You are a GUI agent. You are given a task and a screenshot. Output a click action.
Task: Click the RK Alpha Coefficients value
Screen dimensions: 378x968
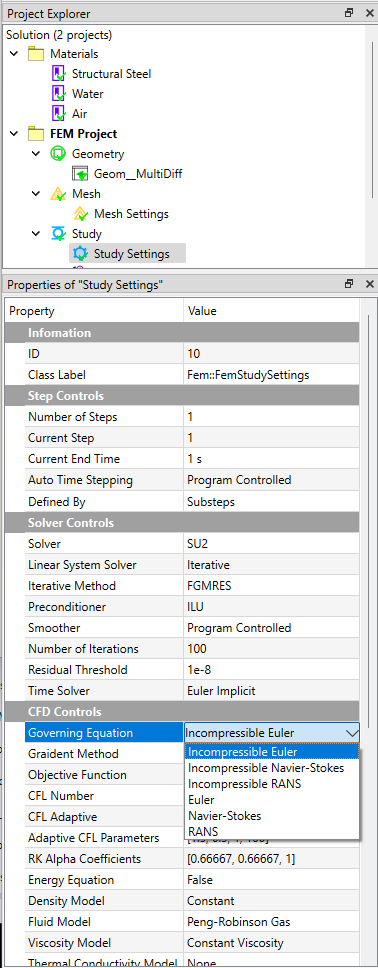[272, 859]
